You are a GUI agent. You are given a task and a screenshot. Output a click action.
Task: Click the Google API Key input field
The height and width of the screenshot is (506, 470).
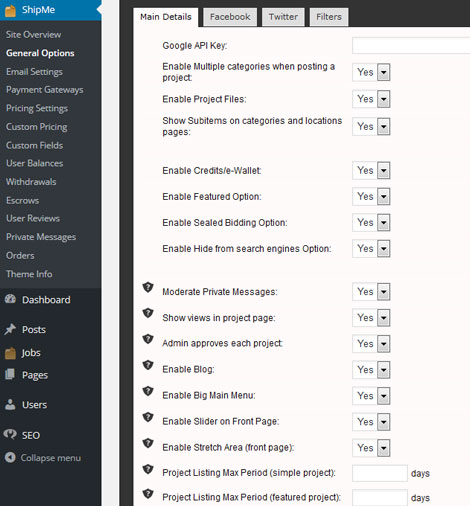(411, 46)
